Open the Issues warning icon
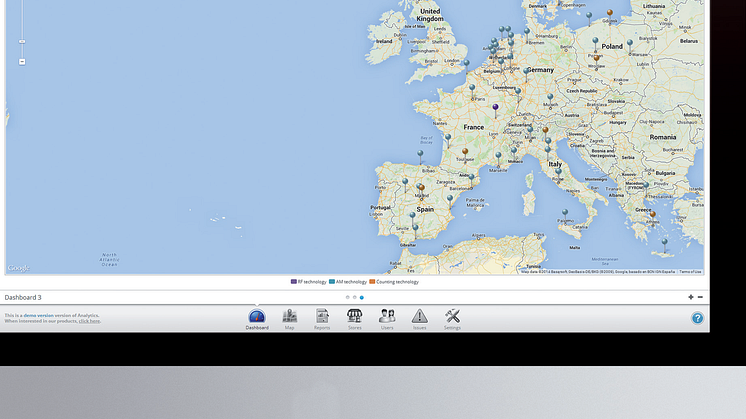 coord(420,316)
